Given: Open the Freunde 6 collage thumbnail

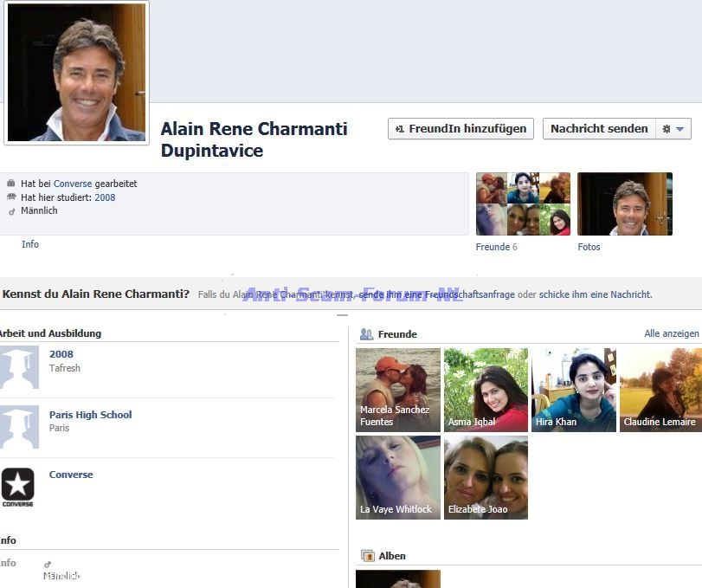Looking at the screenshot, I should pyautogui.click(x=523, y=204).
